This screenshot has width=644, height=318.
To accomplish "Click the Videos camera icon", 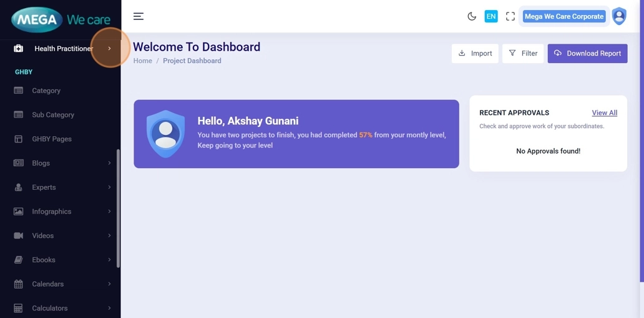I will coord(19,236).
